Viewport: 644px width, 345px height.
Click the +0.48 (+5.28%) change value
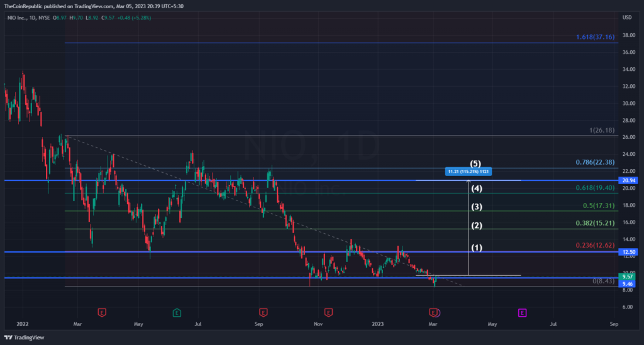(135, 18)
